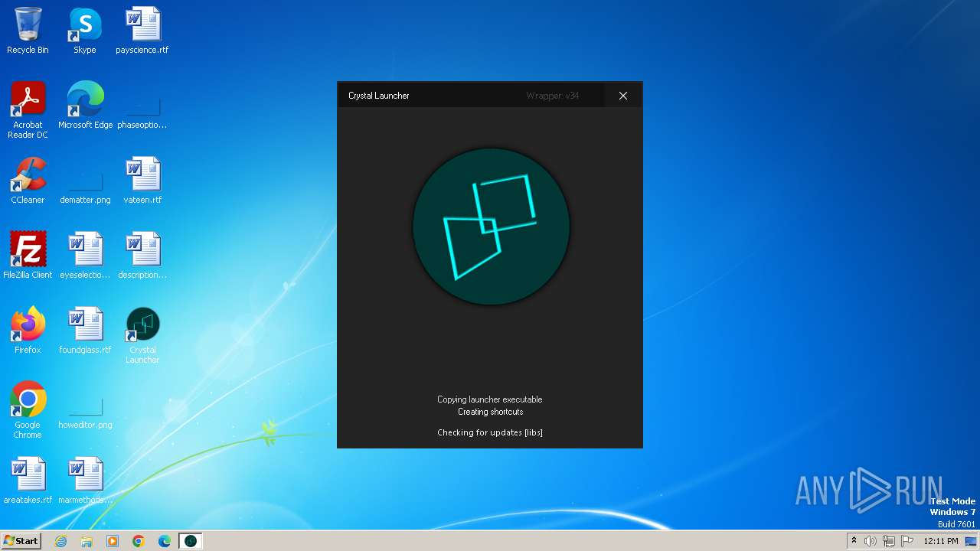
Task: Open the volume speaker tray icon
Action: tap(871, 541)
